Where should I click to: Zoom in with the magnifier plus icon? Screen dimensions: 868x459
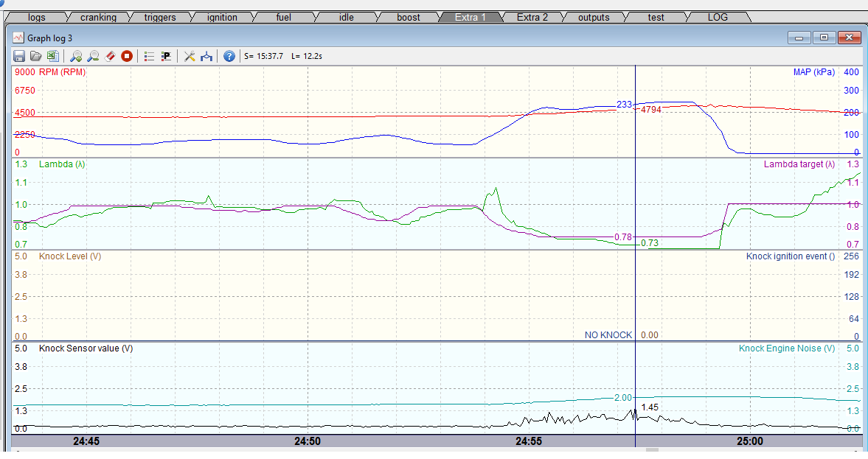coord(76,56)
